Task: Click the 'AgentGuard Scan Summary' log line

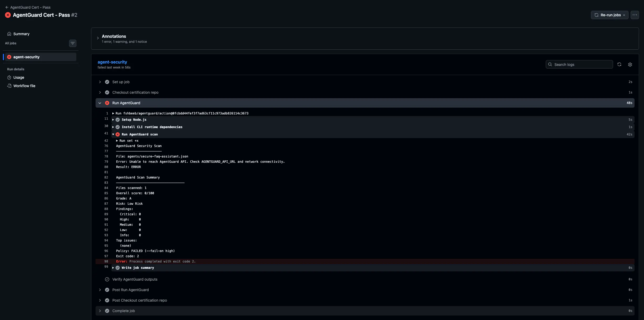Action: point(138,177)
